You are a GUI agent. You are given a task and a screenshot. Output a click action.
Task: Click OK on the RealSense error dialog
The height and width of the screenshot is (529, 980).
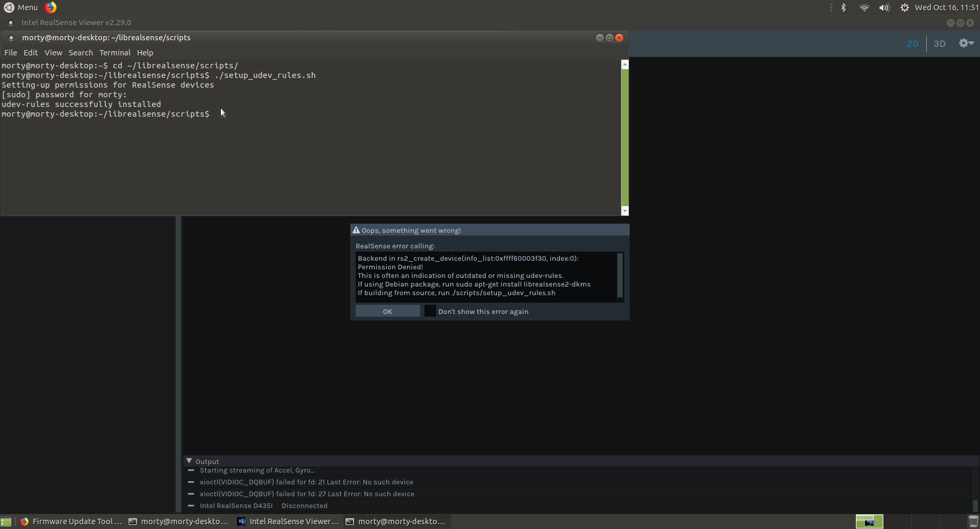(x=387, y=311)
